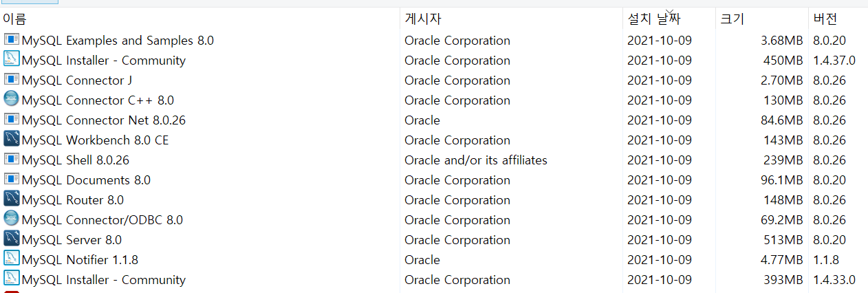Click the version value 1.4.37.0
The image size is (868, 293).
point(834,61)
